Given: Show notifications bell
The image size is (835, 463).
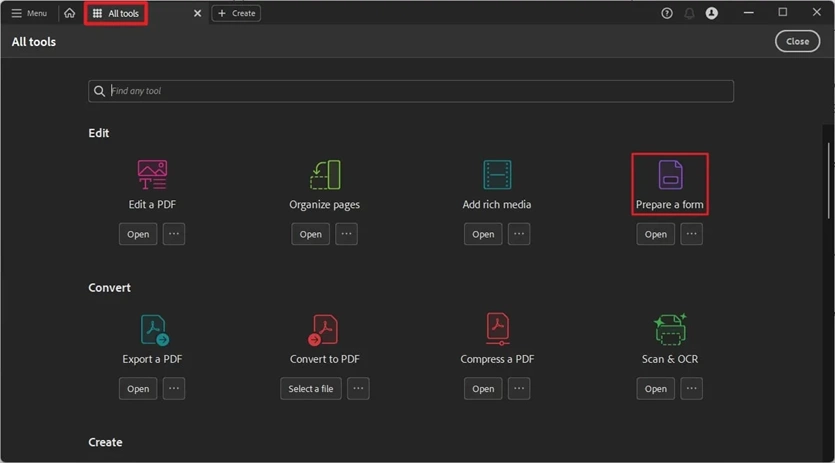Looking at the screenshot, I should coord(689,13).
